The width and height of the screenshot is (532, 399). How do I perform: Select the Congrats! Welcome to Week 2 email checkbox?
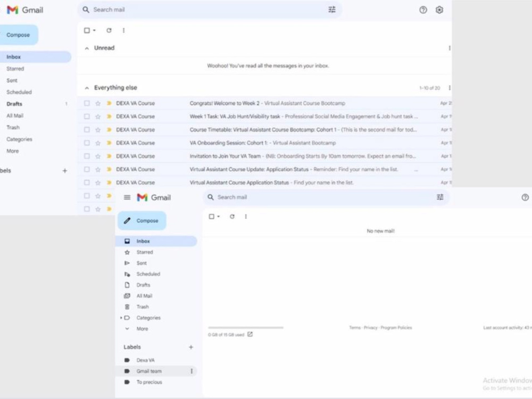coord(87,103)
